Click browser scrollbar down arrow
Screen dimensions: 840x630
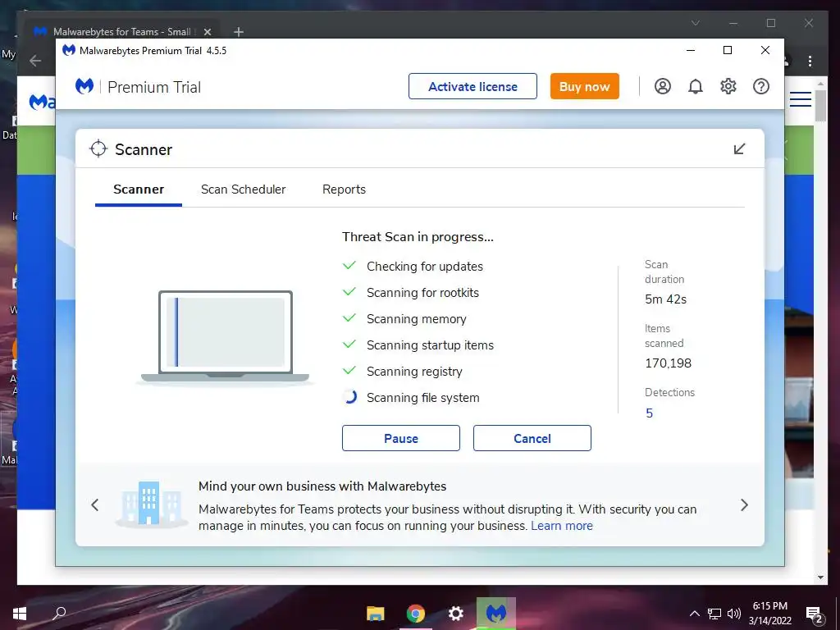point(820,577)
